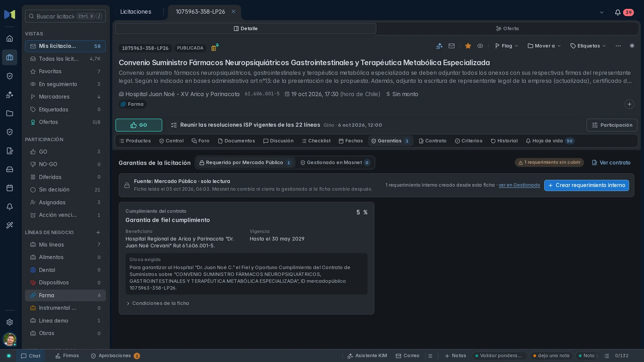
Task: Click the GO decision button
Action: [139, 125]
